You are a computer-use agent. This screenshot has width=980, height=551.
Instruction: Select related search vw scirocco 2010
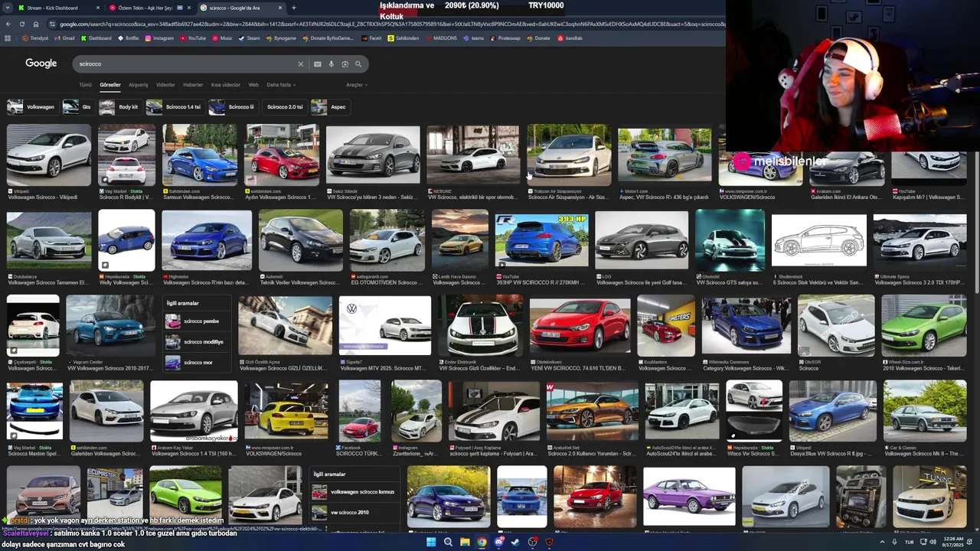[354, 512]
